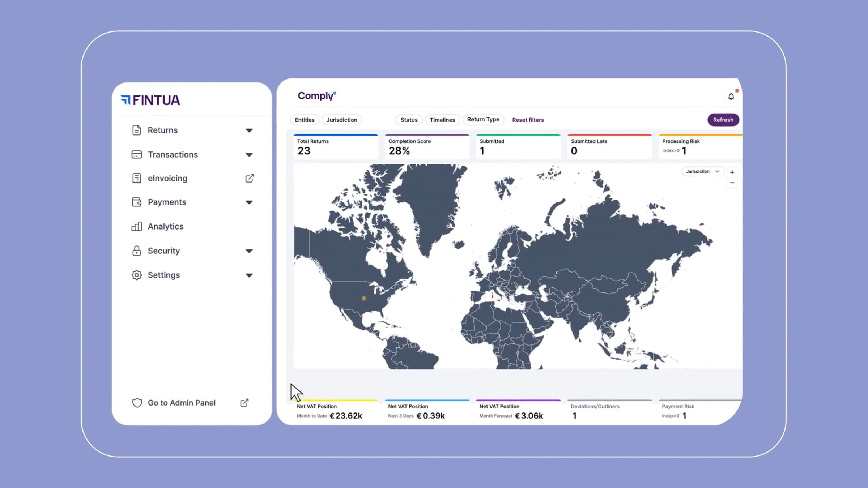Click the Transactions card icon
Image resolution: width=868 pixels, height=488 pixels.
coord(136,155)
